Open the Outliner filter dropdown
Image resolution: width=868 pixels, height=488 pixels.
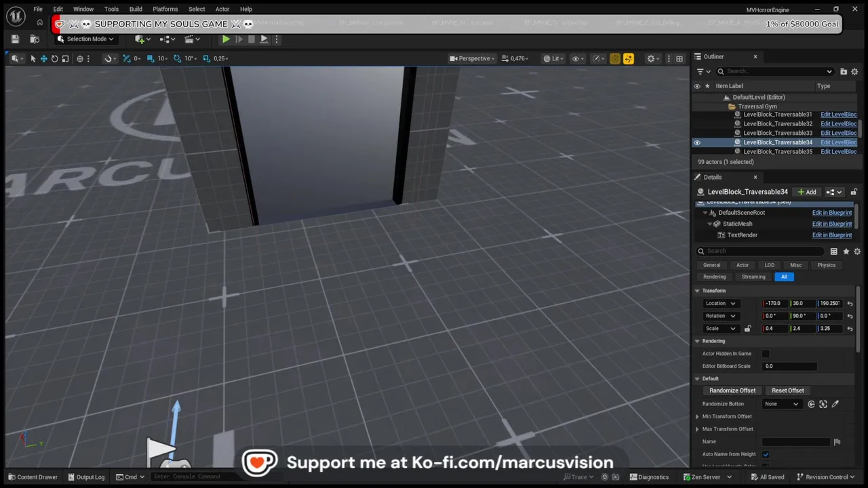tap(703, 71)
